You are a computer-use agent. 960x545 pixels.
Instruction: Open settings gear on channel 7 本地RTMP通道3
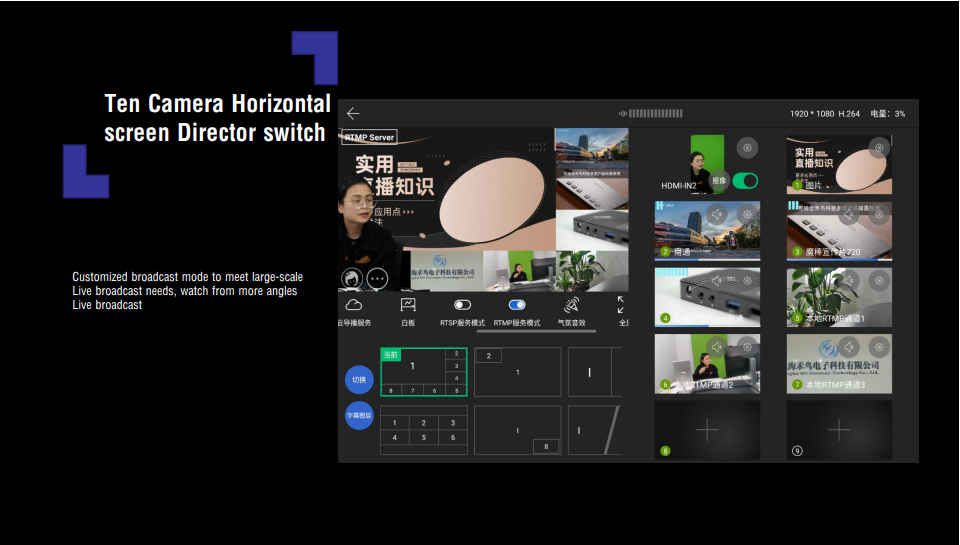pyautogui.click(x=879, y=347)
